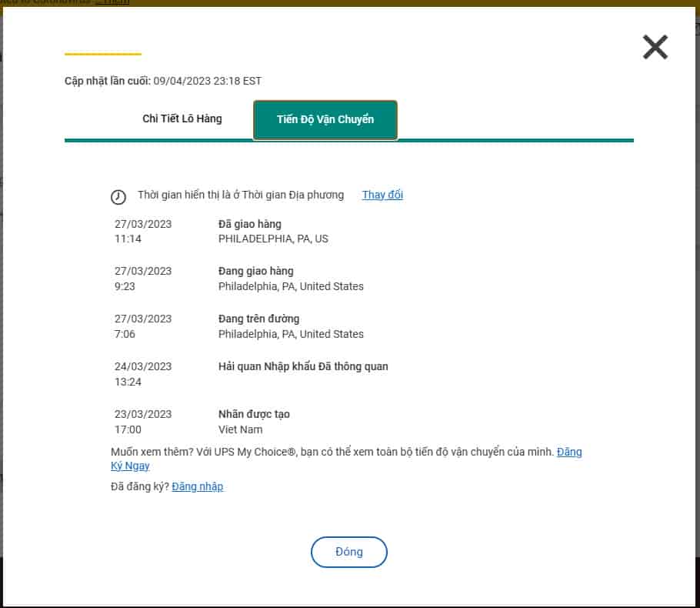Viewport: 700px width, 608px height.
Task: Open the Đăng Ký Ngay sign-up link
Action: 346,459
